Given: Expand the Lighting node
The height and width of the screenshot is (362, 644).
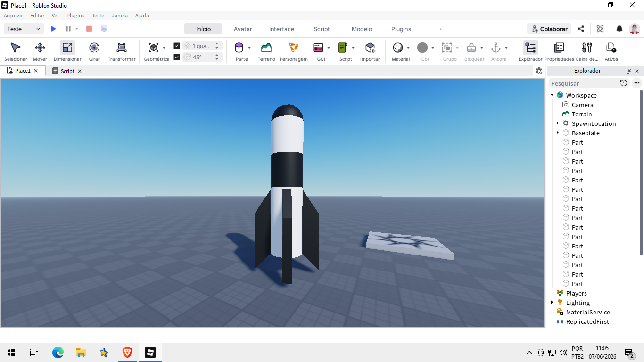Looking at the screenshot, I should [x=552, y=302].
